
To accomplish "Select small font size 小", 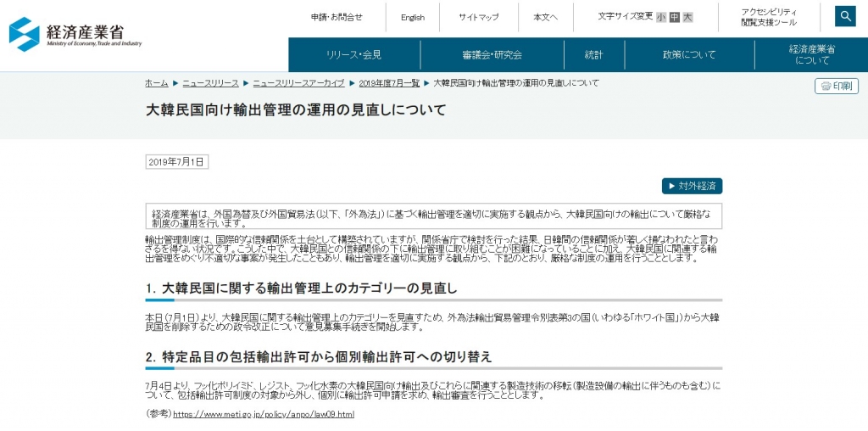I will click(661, 17).
